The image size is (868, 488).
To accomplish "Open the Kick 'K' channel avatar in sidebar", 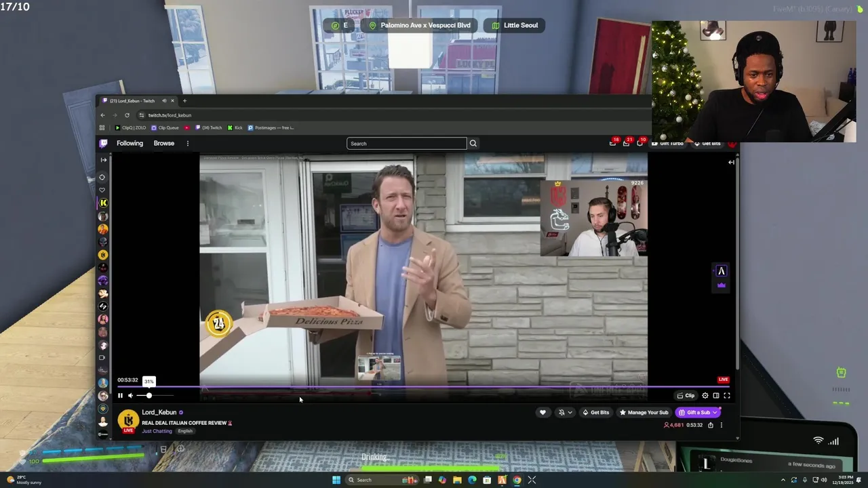I will pos(103,203).
